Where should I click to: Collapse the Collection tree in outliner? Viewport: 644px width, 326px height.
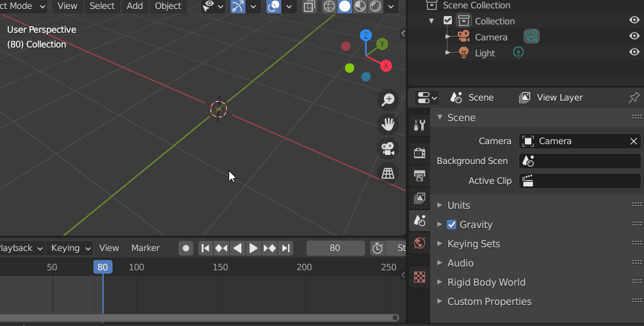point(431,20)
